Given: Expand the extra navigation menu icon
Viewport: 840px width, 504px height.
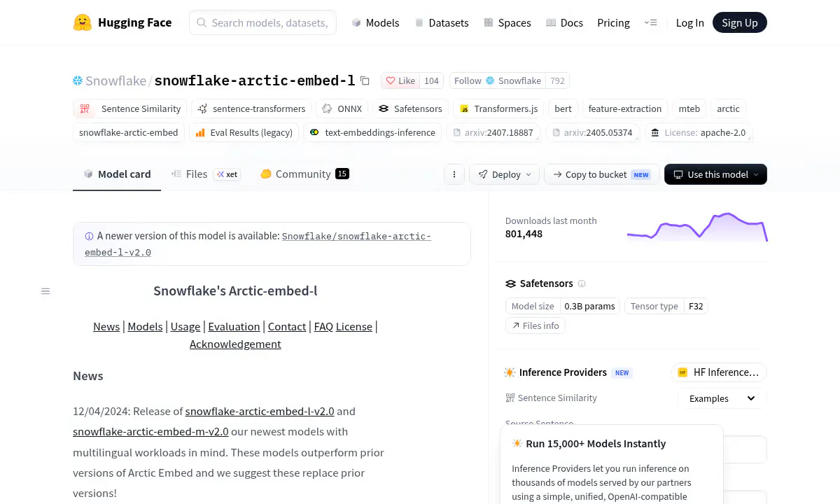Looking at the screenshot, I should tap(650, 22).
